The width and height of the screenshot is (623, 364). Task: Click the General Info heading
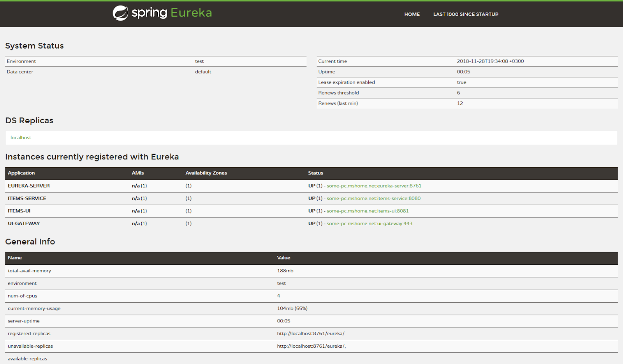30,241
